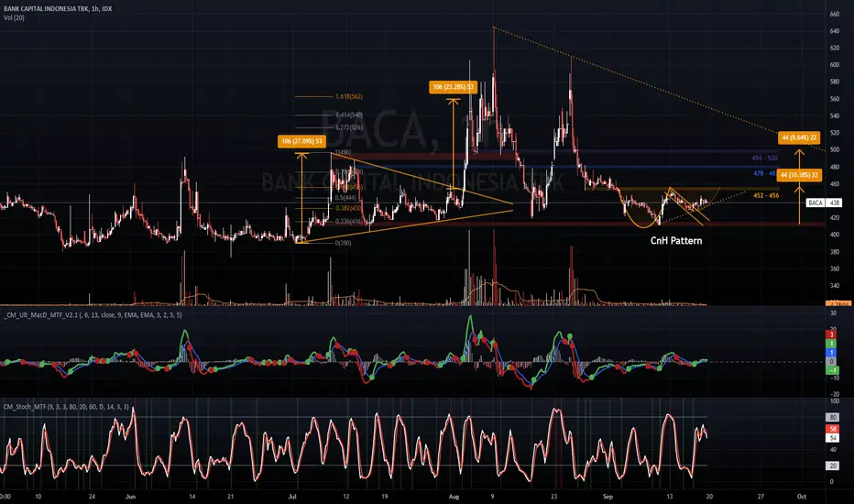Click 620 on the price axis
Screen dimensions: 854x504
coord(835,48)
